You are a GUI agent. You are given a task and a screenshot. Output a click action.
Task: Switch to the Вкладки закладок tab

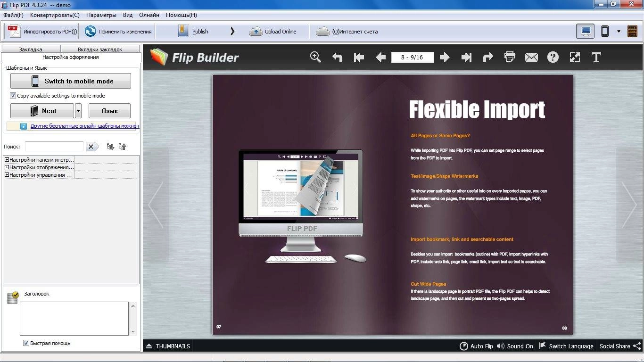[x=100, y=49]
